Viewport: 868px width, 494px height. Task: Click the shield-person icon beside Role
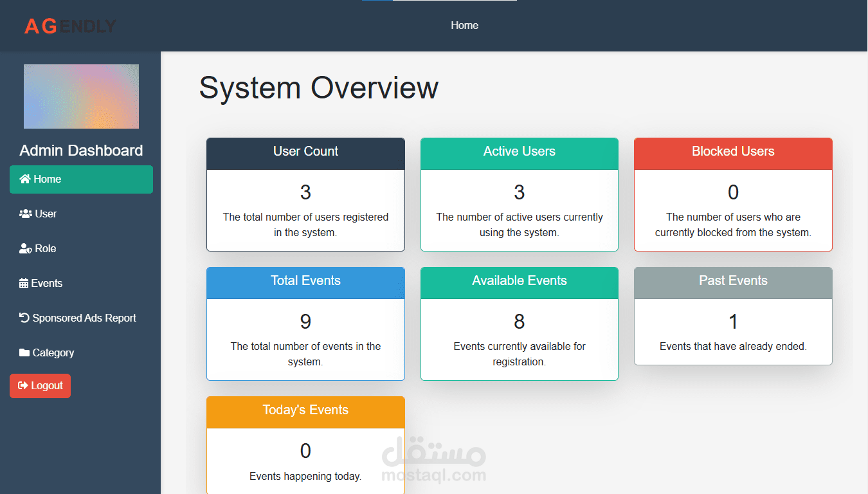26,249
